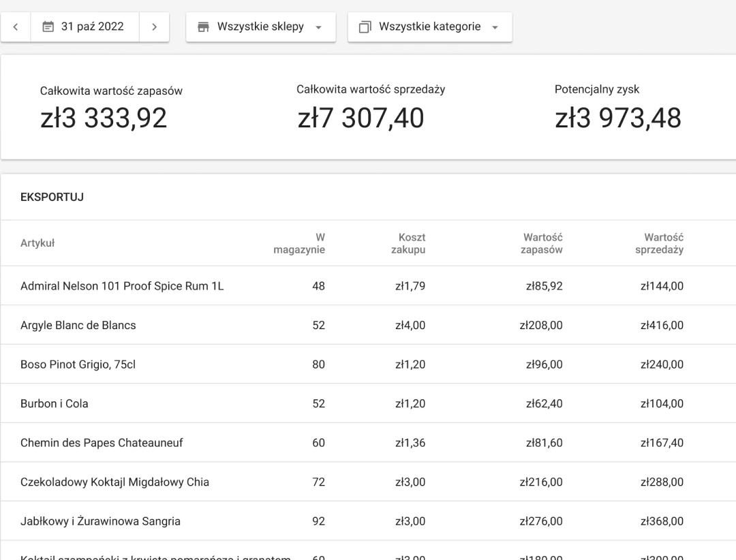The image size is (736, 560).
Task: Go to previous date with left chevron
Action: [x=16, y=27]
